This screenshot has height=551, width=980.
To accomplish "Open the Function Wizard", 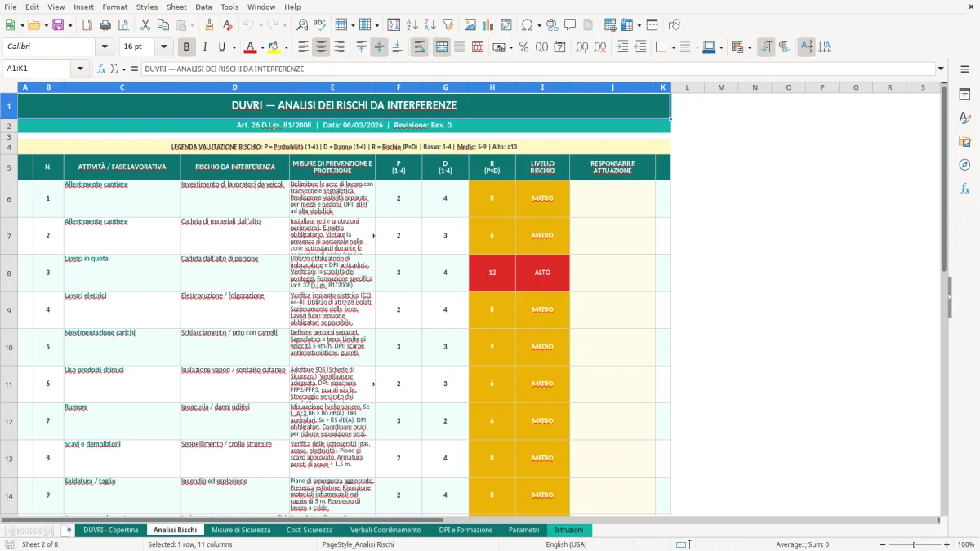I will click(x=102, y=69).
